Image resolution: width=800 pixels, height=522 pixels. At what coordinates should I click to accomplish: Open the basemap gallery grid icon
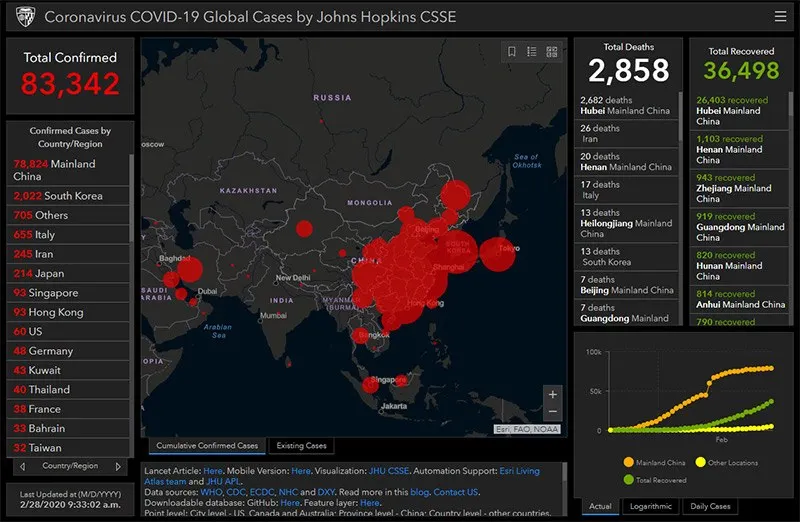[552, 52]
